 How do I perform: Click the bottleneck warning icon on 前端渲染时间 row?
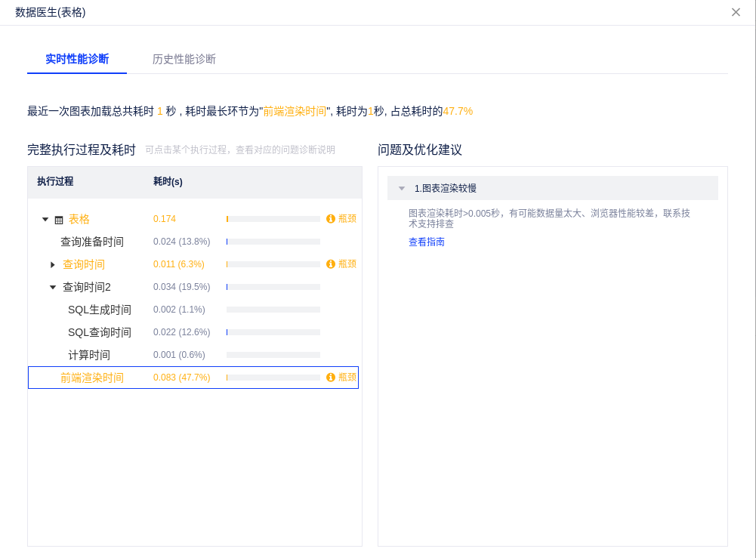(x=331, y=378)
